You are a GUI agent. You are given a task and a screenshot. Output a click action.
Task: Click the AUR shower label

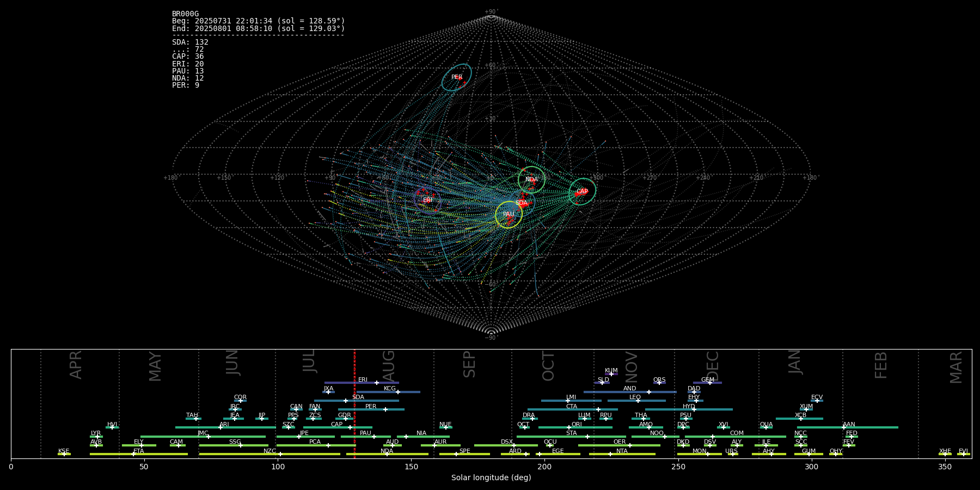click(x=440, y=442)
